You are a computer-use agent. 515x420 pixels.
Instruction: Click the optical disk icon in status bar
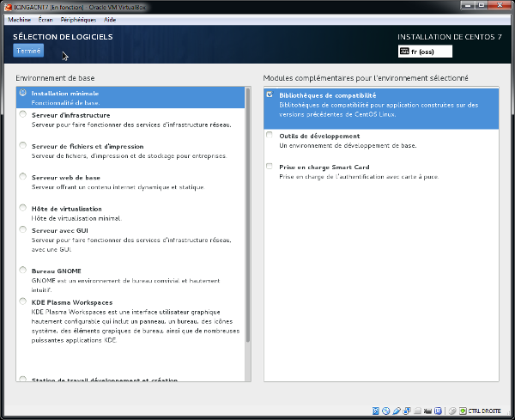386,411
